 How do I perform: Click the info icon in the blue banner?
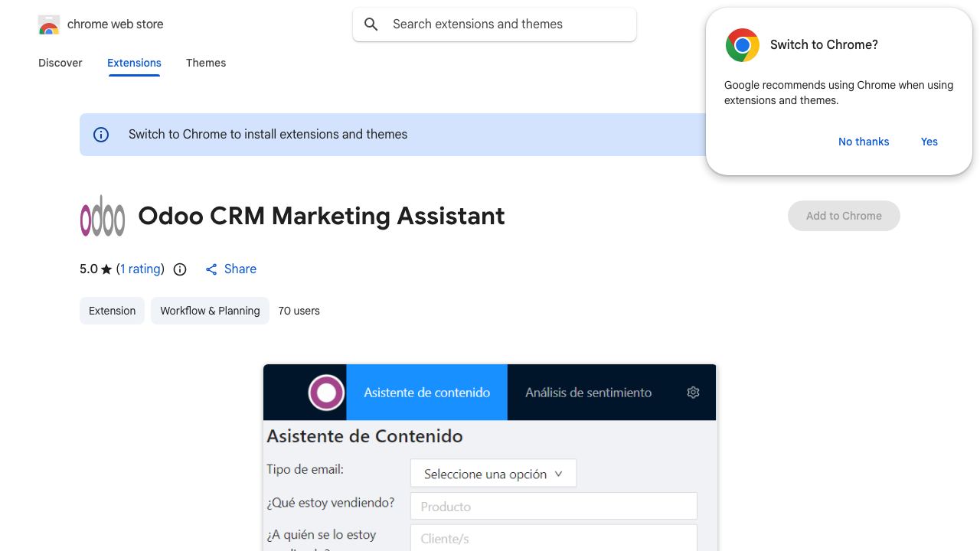101,135
